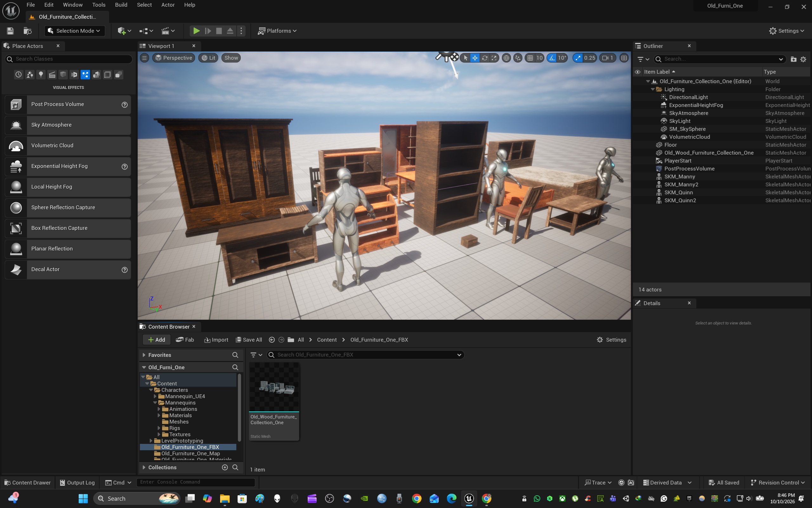
Task: Expand the Collections section
Action: coord(144,467)
